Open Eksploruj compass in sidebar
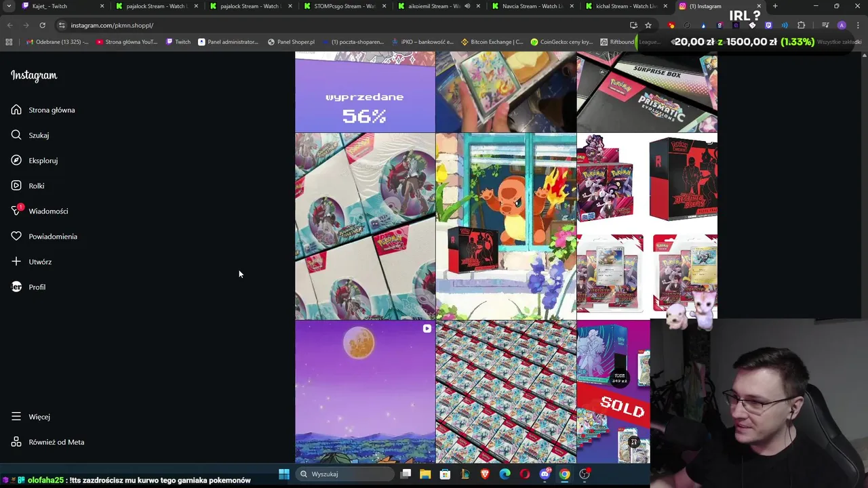This screenshot has width=868, height=488. (x=34, y=161)
